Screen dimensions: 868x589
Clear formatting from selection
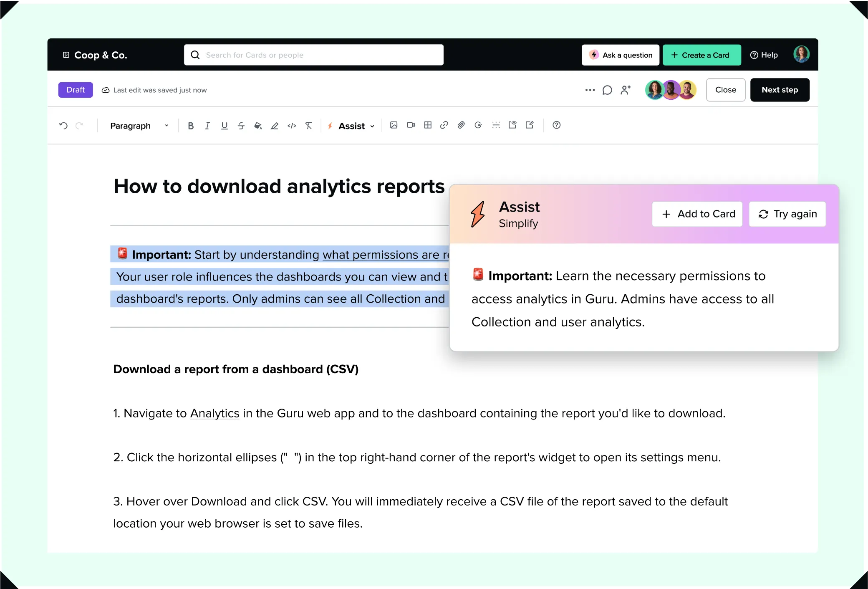[x=308, y=125]
